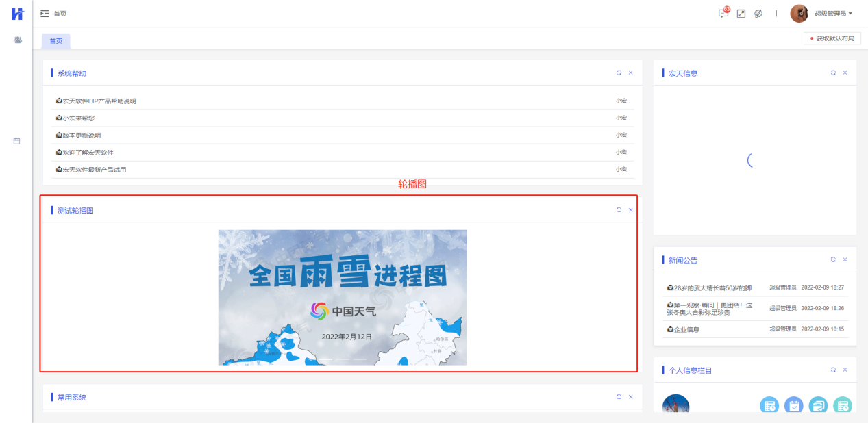Close the 宏天信息 panel
The height and width of the screenshot is (423, 868).
(845, 73)
